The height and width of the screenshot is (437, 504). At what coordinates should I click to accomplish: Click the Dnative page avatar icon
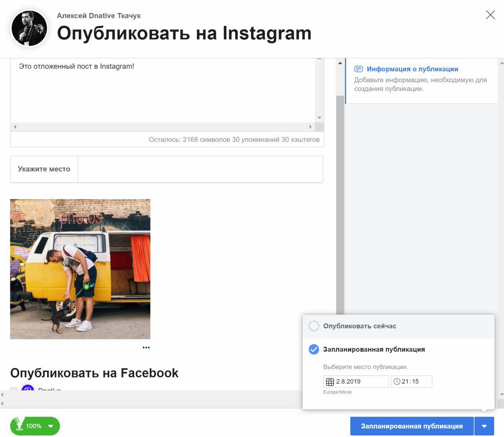(27, 389)
